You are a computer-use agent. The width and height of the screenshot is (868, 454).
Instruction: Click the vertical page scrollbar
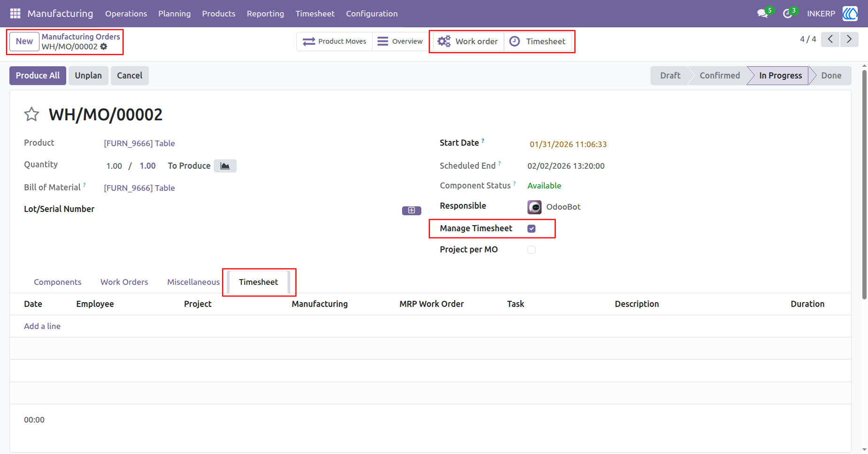click(864, 184)
